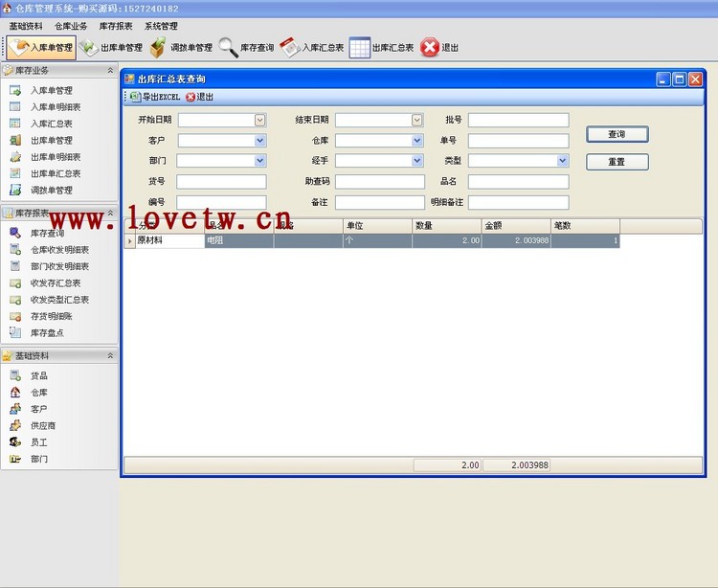The width and height of the screenshot is (718, 588).
Task: Select 出库单管理 in the sidebar
Action: click(52, 141)
